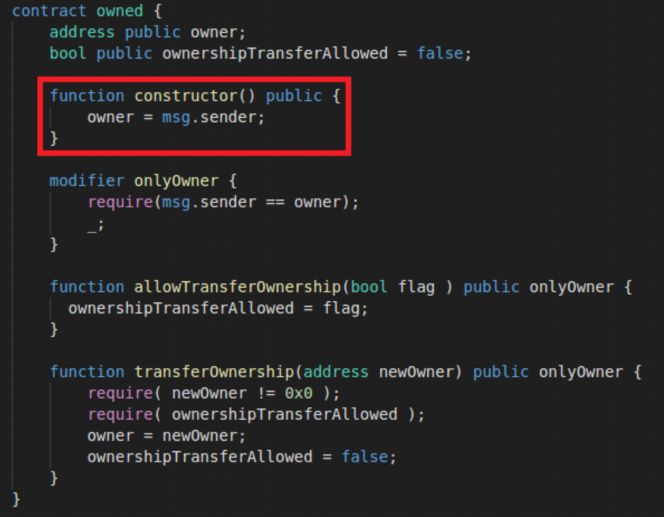Click the 'address newOwner' parameter

pyautogui.click(x=378, y=372)
